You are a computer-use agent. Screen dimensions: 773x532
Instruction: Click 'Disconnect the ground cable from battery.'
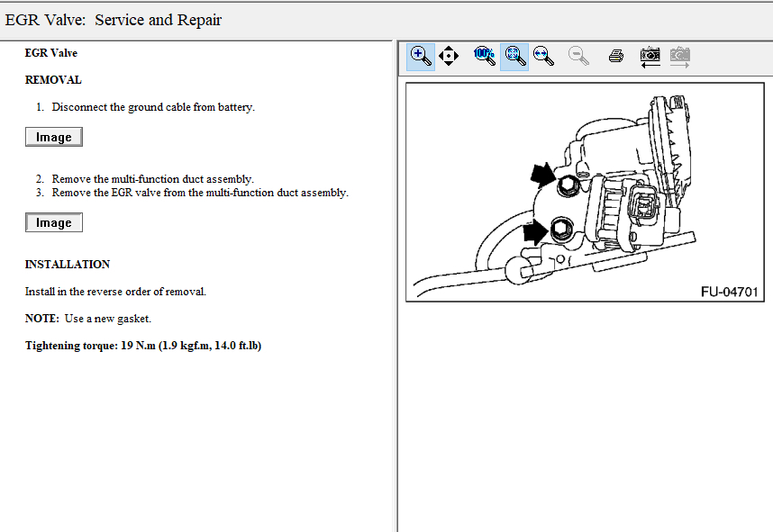coord(153,107)
